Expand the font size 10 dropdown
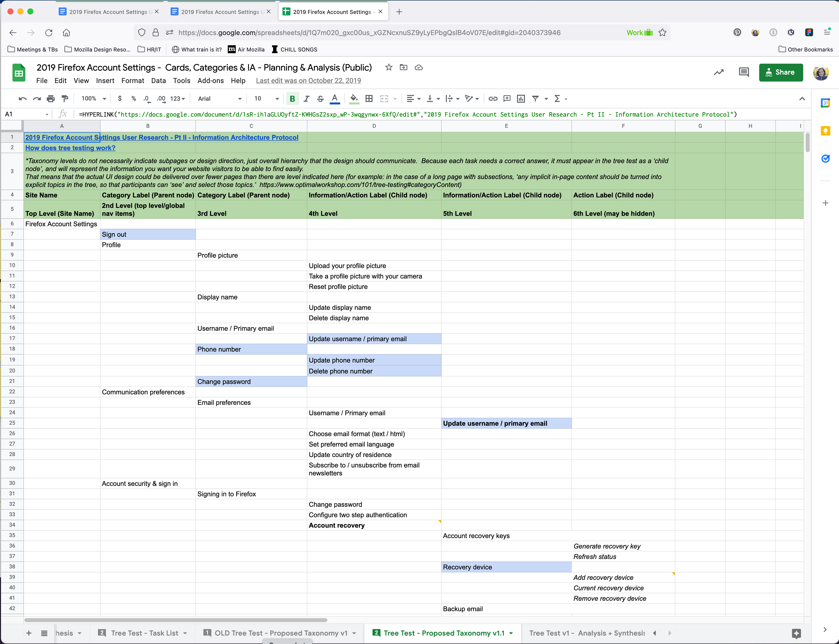Image resolution: width=839 pixels, height=644 pixels. click(x=266, y=98)
